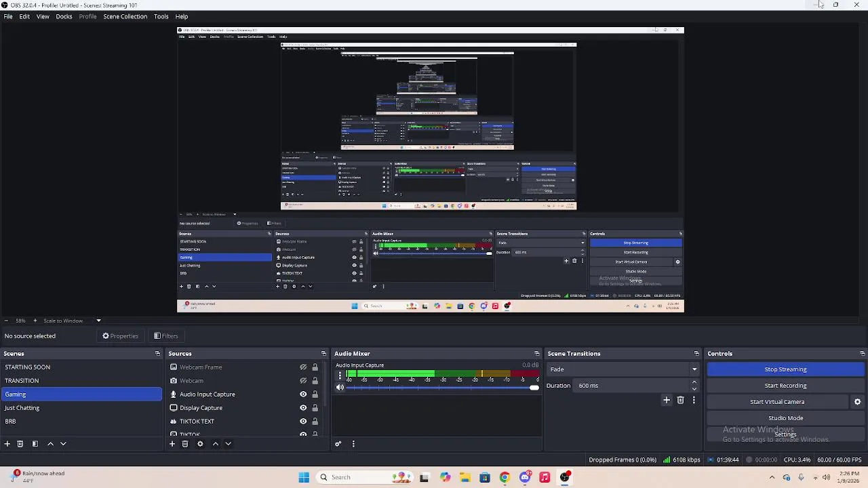Open the Edit menu
Screen dimensions: 868x488
[x=24, y=16]
